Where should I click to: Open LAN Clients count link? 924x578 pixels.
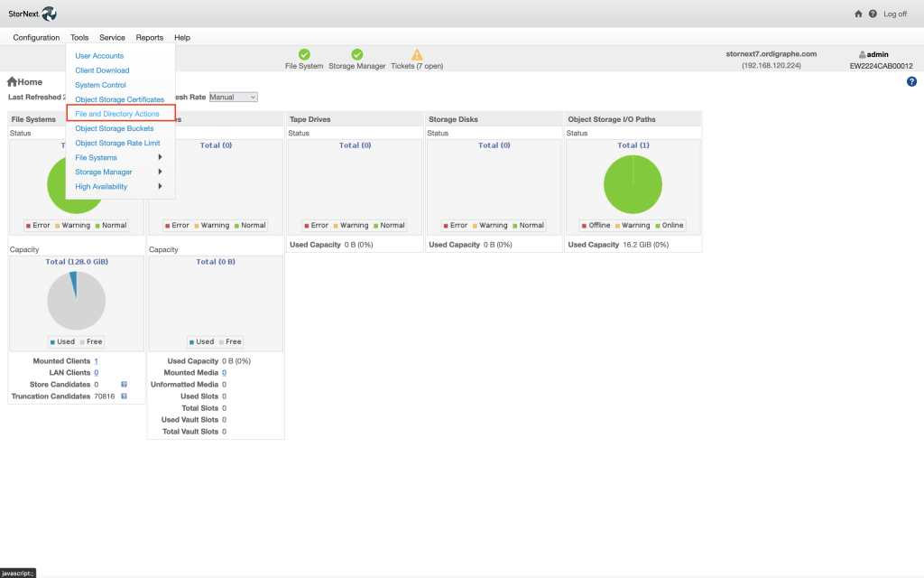96,373
